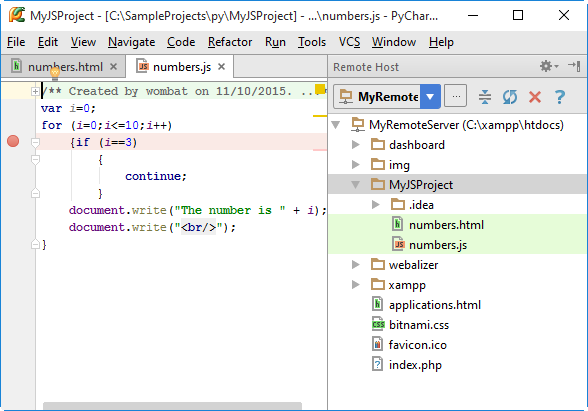Click the PyCharm application icon
Screen dimensions: 588x411
tap(16, 15)
